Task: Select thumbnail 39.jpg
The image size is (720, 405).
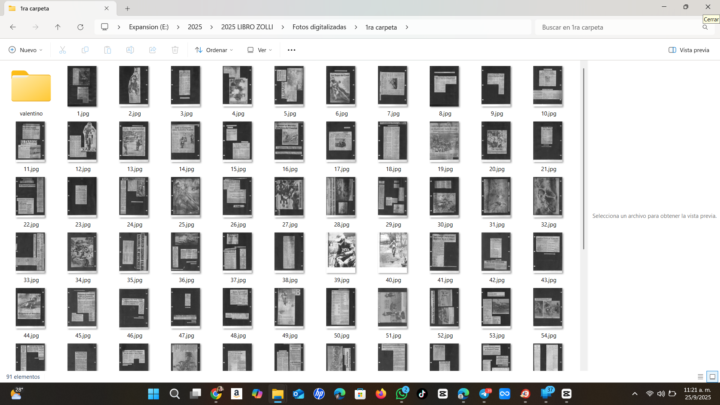Action: coord(341,252)
